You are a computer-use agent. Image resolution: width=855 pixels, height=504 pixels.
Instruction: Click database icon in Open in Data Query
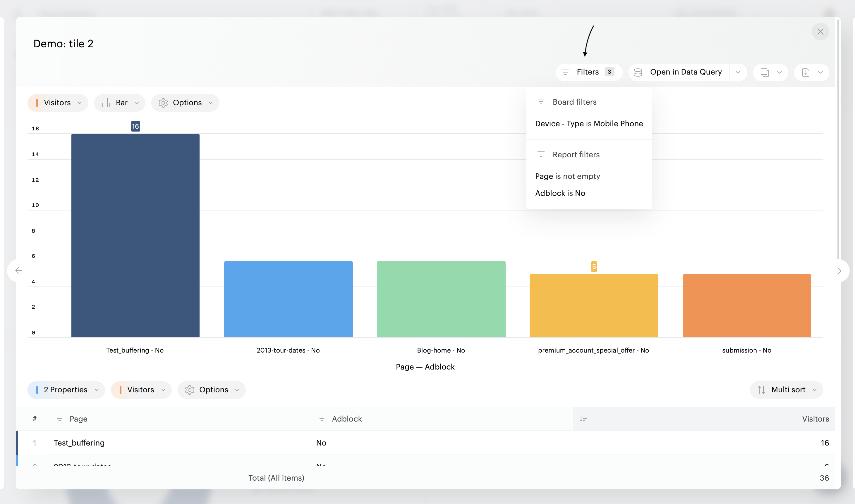[638, 72]
